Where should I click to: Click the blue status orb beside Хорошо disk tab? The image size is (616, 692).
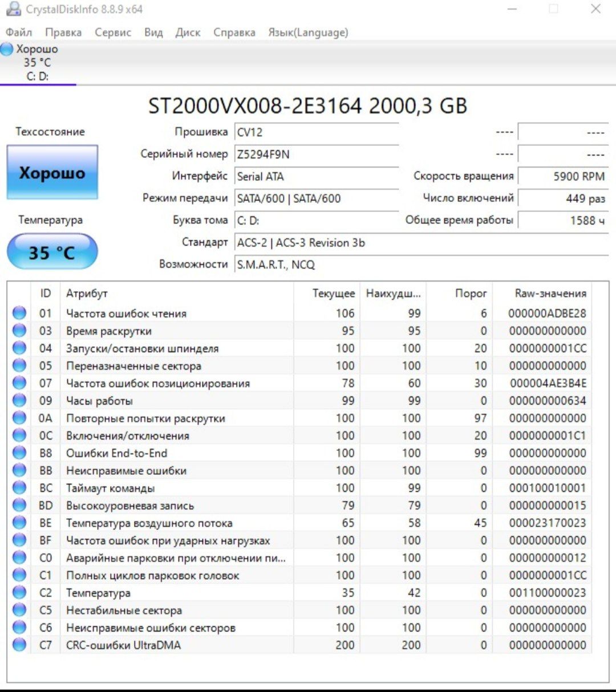click(x=7, y=49)
